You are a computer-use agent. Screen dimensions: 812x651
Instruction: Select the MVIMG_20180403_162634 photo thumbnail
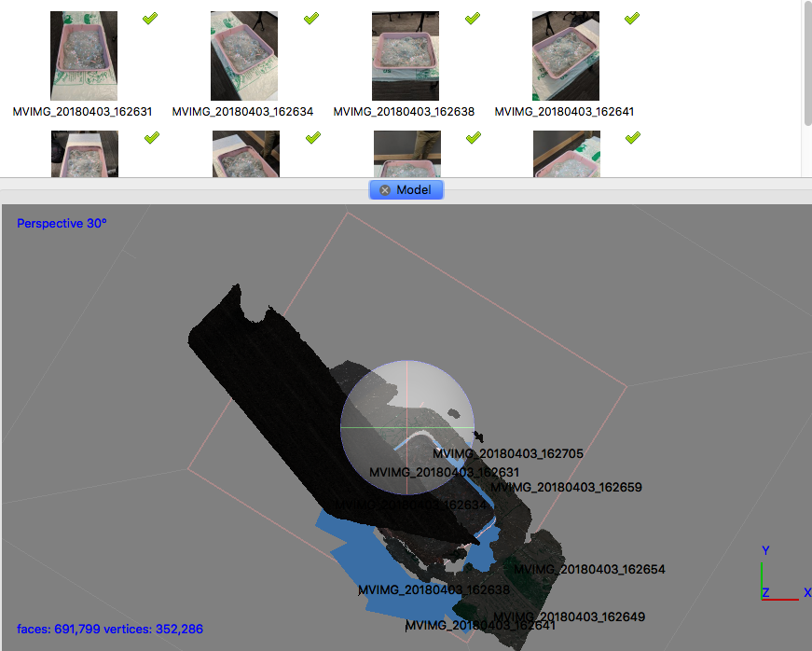pyautogui.click(x=244, y=56)
